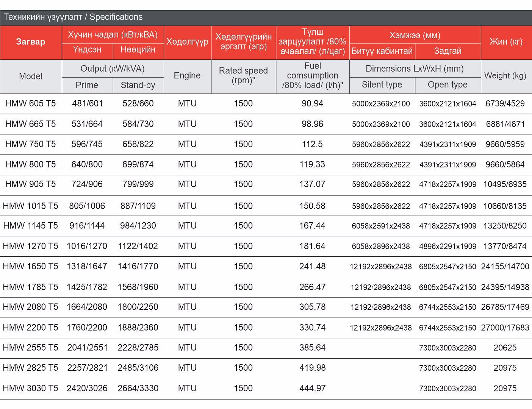
Task: Select stand-by output value 1122/1402
Action: coord(138,246)
